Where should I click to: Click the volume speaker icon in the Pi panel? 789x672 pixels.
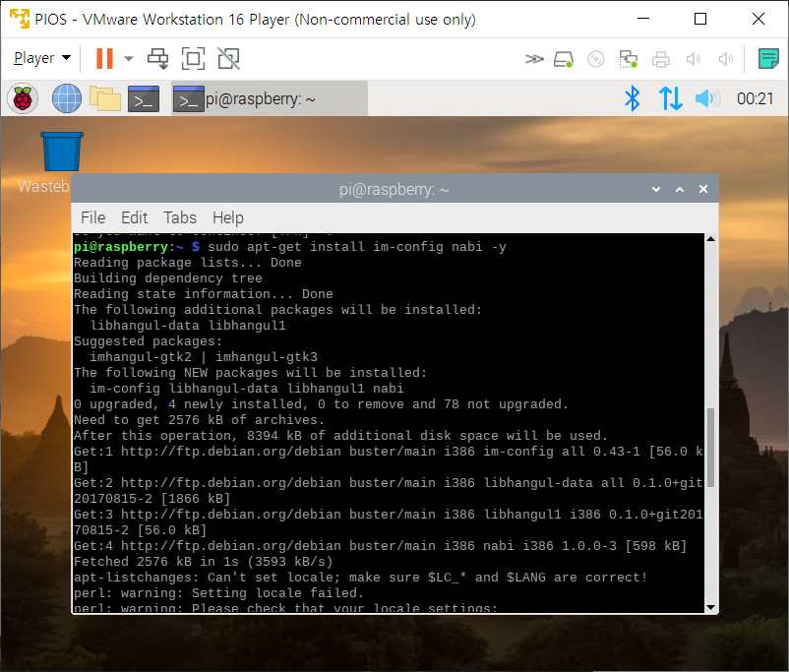[707, 98]
